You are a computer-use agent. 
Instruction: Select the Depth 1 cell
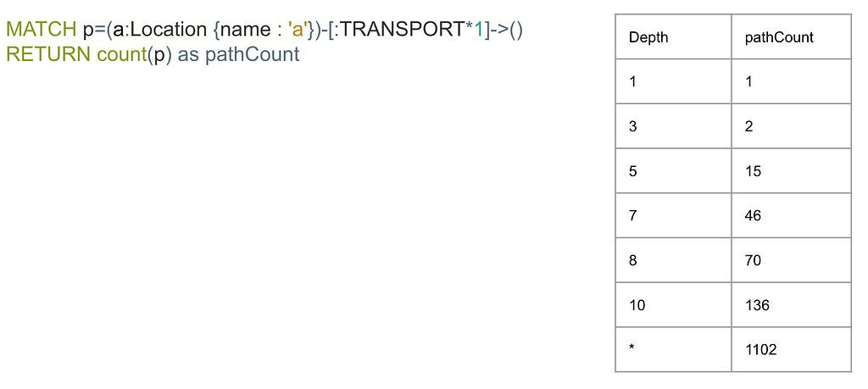(x=673, y=81)
